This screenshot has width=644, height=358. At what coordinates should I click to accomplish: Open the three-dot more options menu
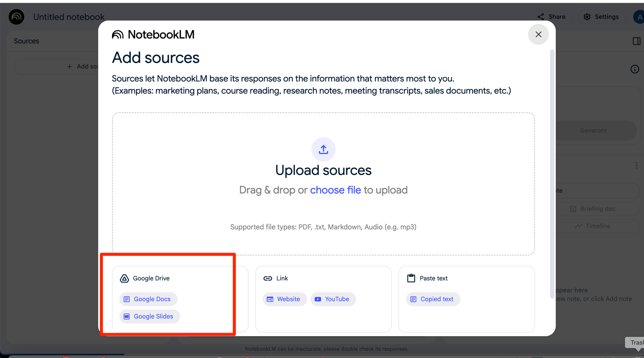point(636,166)
